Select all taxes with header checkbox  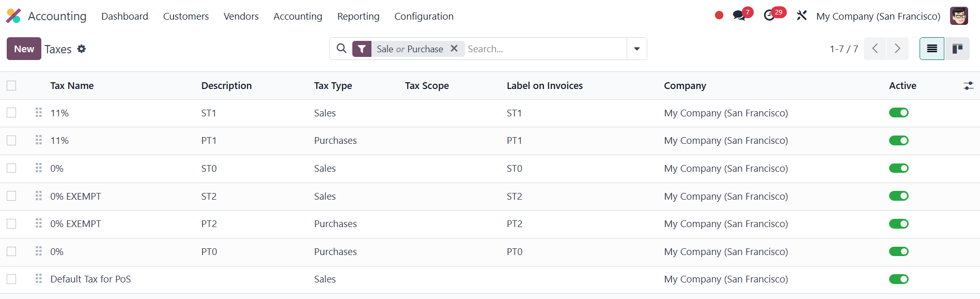click(x=11, y=86)
